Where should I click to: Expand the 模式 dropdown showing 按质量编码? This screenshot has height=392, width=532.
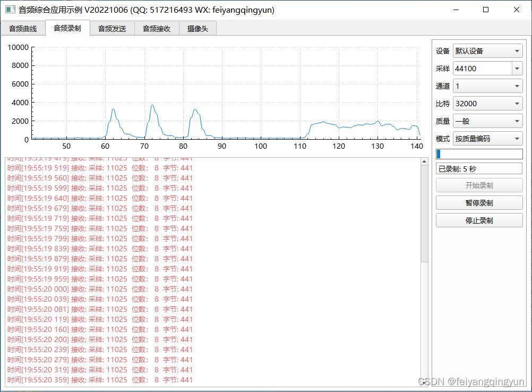coord(487,139)
